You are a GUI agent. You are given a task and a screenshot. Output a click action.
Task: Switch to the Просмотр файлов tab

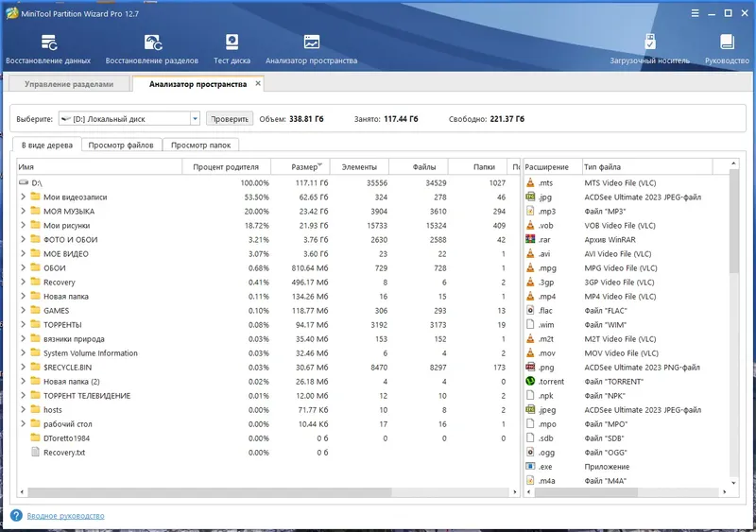(x=122, y=146)
